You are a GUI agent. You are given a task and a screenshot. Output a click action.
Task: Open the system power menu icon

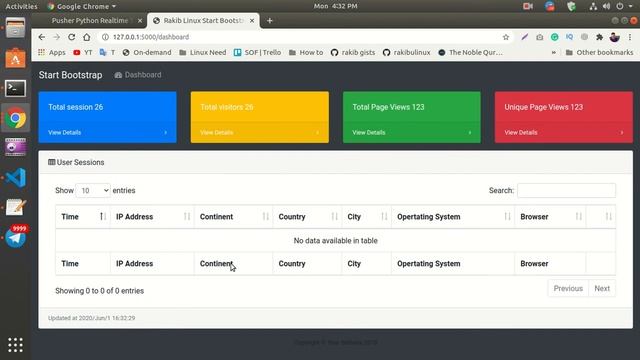[x=620, y=6]
